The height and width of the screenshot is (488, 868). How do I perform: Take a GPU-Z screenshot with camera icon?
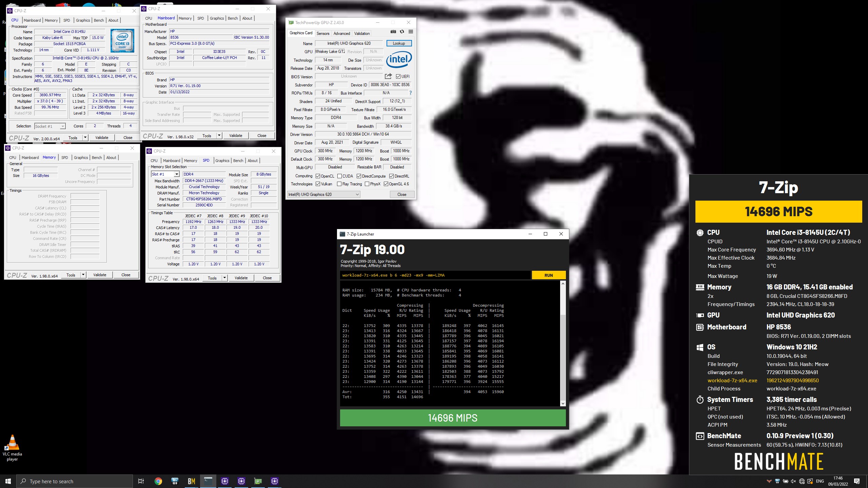(x=393, y=32)
